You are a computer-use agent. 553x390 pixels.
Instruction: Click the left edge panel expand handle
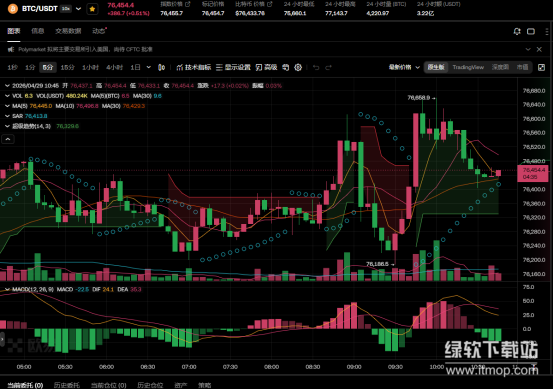[x=2, y=340]
